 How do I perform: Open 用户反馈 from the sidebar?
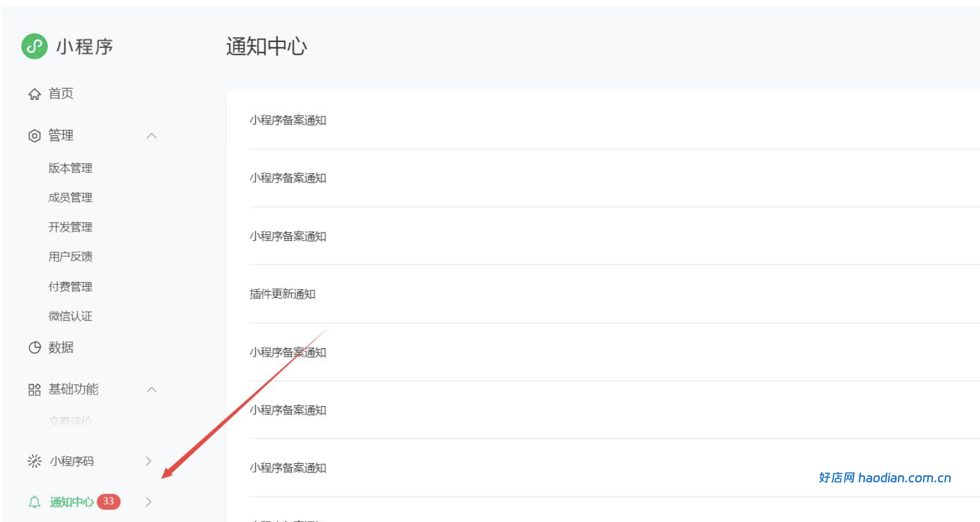tap(70, 257)
